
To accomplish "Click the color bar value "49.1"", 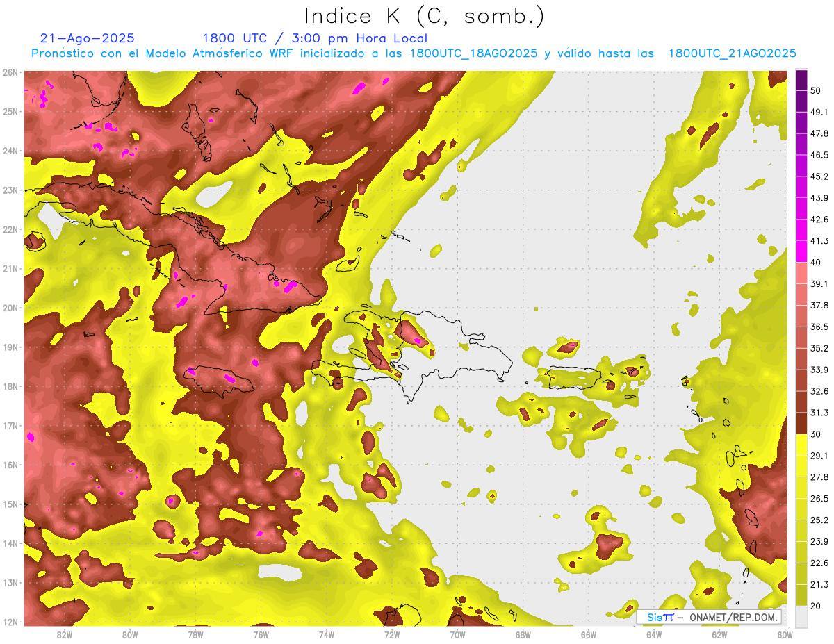I will pos(820,112).
